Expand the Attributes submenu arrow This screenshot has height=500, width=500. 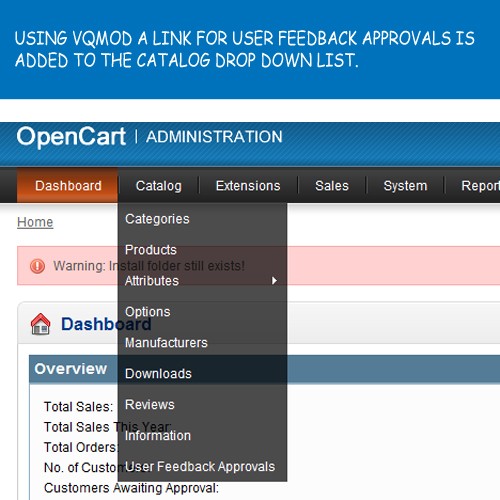(x=274, y=281)
